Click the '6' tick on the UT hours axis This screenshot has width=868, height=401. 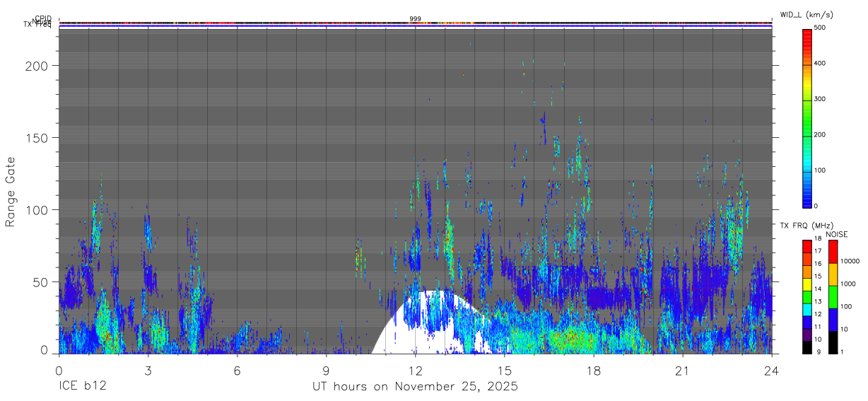pyautogui.click(x=237, y=371)
